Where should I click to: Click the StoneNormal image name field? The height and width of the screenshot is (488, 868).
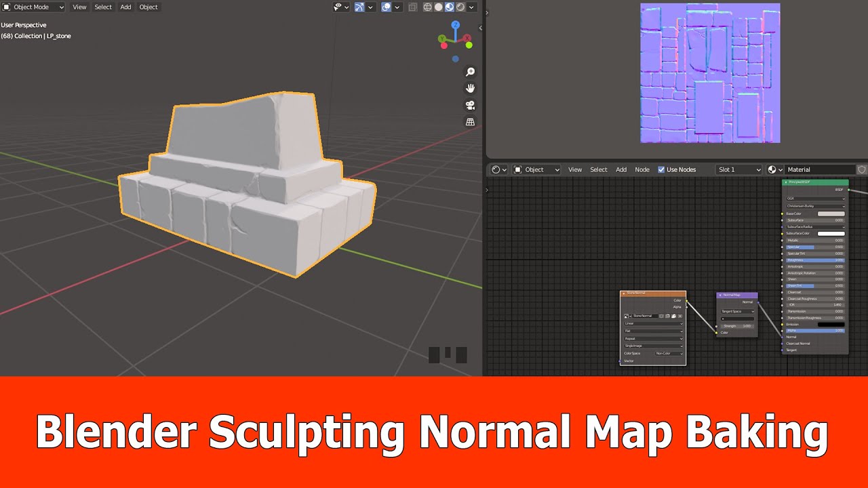[x=645, y=316]
